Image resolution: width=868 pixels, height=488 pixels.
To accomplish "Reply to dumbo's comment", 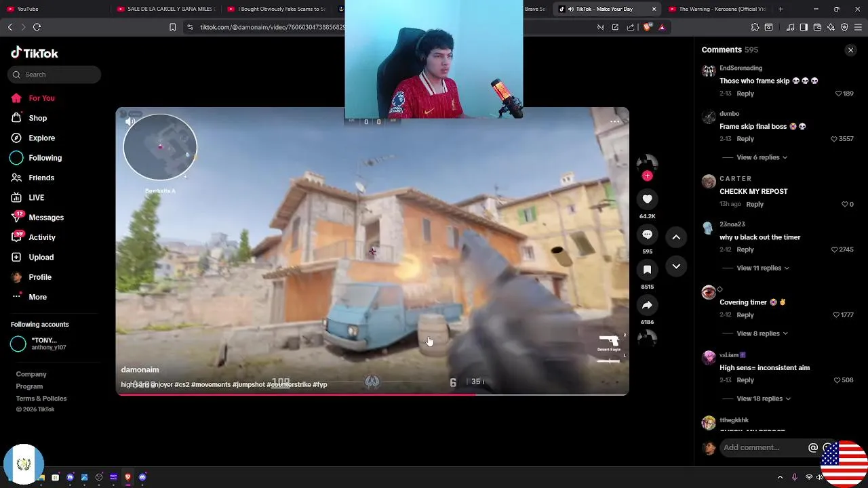I will pos(745,139).
